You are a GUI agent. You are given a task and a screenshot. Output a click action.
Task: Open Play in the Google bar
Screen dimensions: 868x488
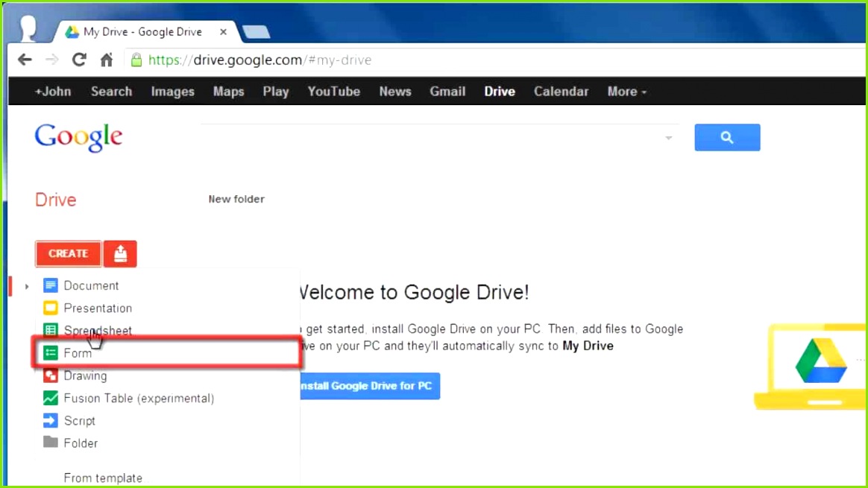pos(276,92)
